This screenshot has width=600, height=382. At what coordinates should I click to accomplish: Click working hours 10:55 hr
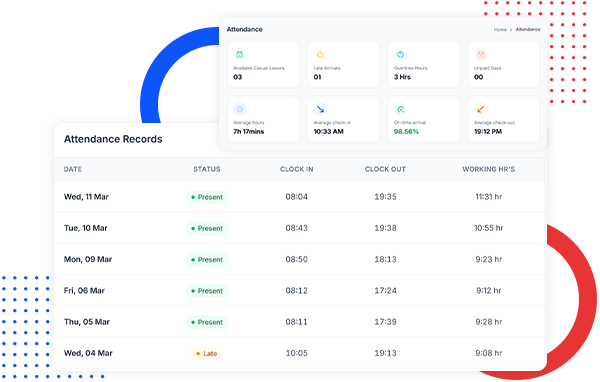(489, 228)
